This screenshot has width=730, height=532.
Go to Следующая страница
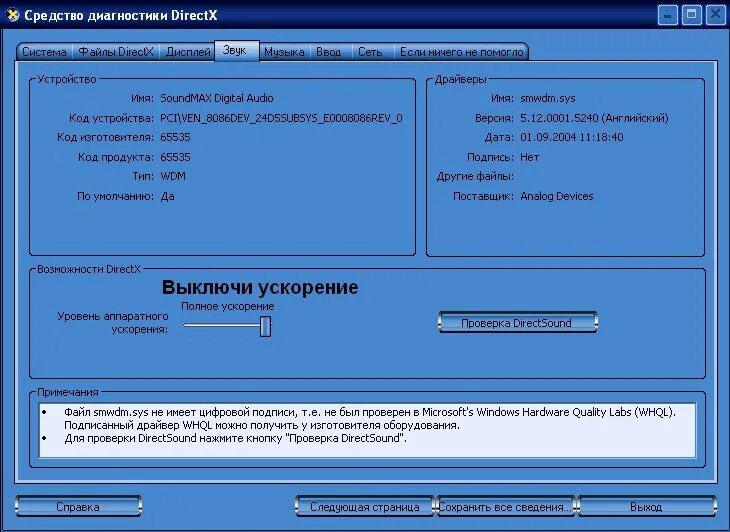point(365,506)
